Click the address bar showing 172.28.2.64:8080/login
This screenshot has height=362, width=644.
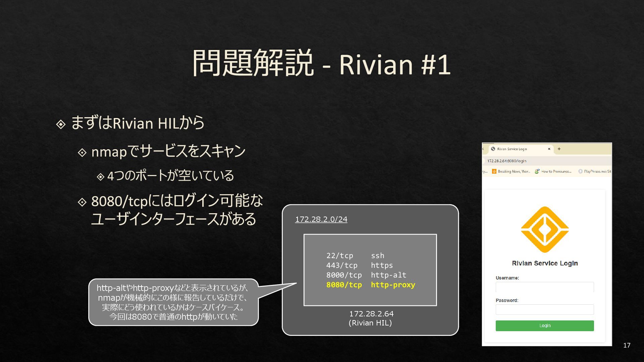tap(547, 161)
